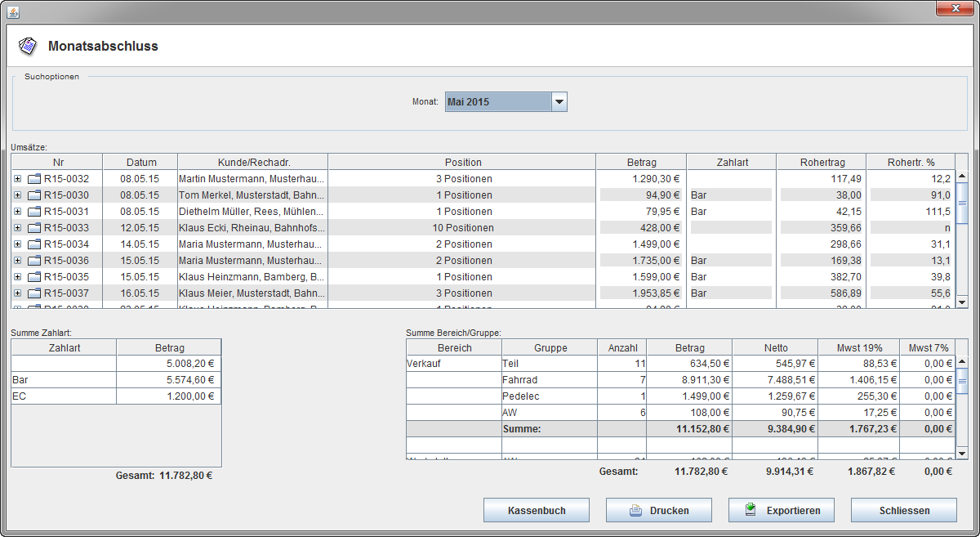Screen dimensions: 980x537
Task: Expand the R15-0036 tree node
Action: [x=17, y=261]
